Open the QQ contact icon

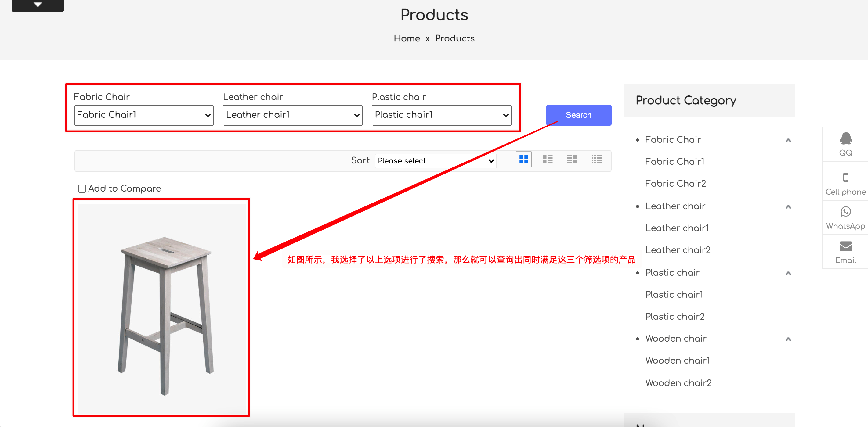845,139
